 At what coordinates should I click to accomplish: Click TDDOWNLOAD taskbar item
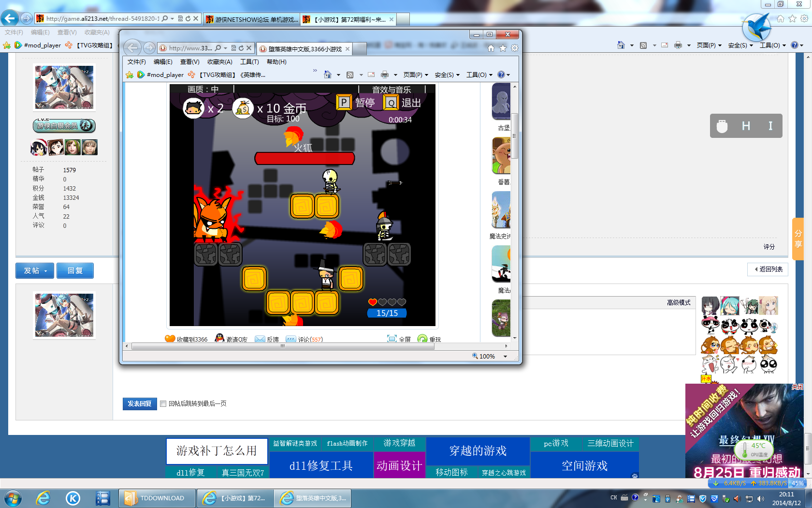pos(157,498)
